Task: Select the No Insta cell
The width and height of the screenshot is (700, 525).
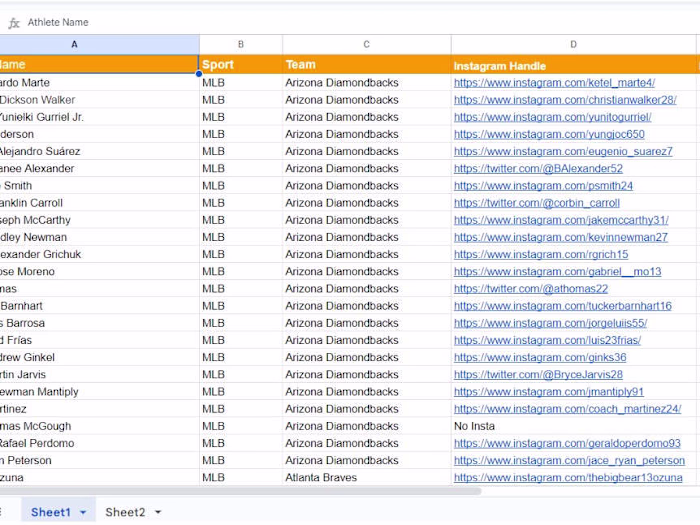Action: click(574, 426)
